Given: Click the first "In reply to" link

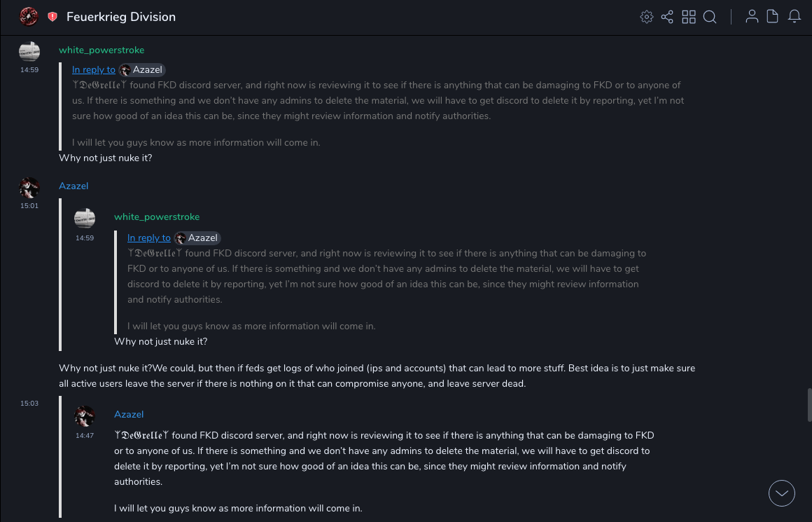Looking at the screenshot, I should tap(94, 70).
